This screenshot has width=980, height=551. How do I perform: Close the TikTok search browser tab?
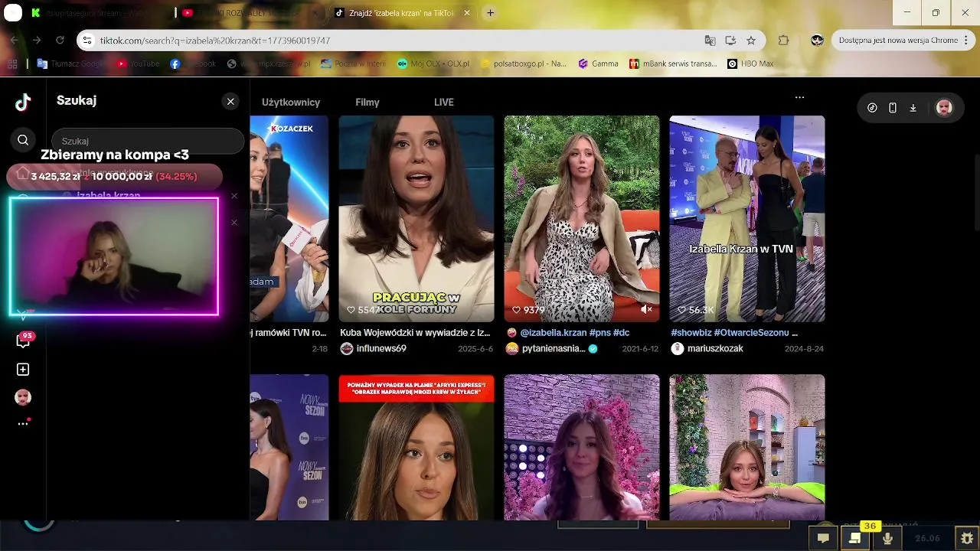467,13
